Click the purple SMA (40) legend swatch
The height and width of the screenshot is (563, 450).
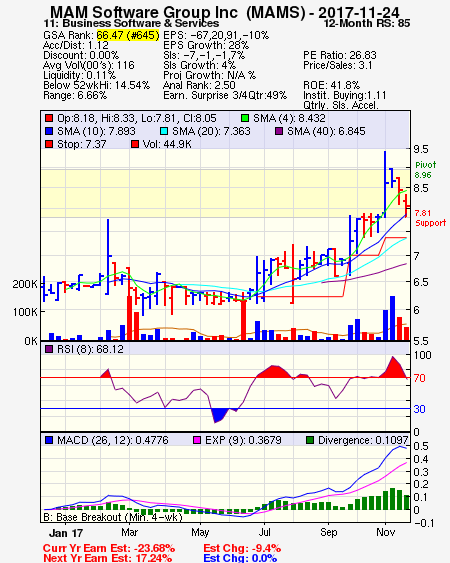(x=279, y=131)
